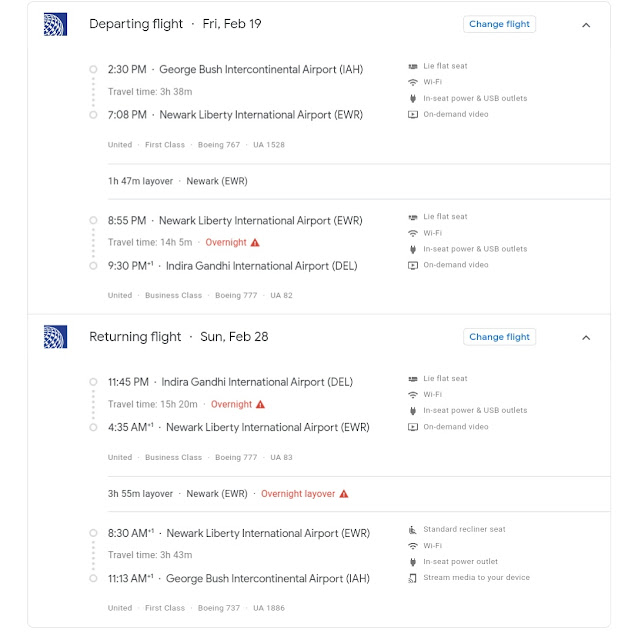The height and width of the screenshot is (640, 635).
Task: Collapse the Departing flight details
Action: pyautogui.click(x=586, y=25)
